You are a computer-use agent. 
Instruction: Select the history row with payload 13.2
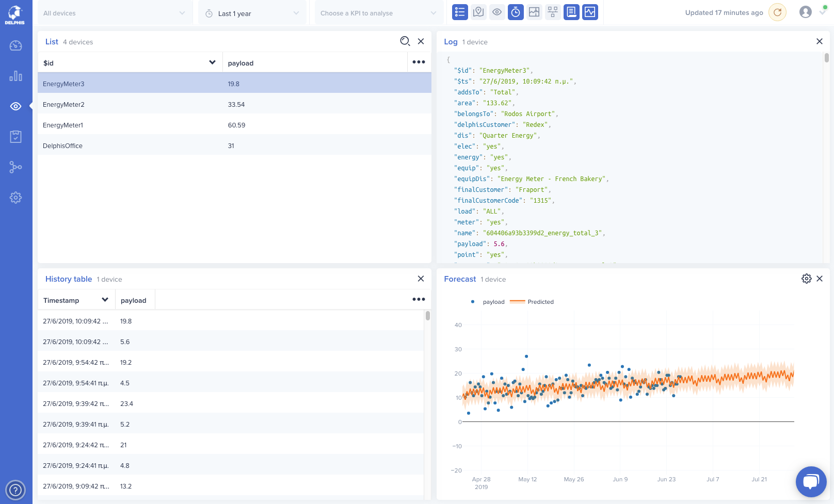(231, 486)
